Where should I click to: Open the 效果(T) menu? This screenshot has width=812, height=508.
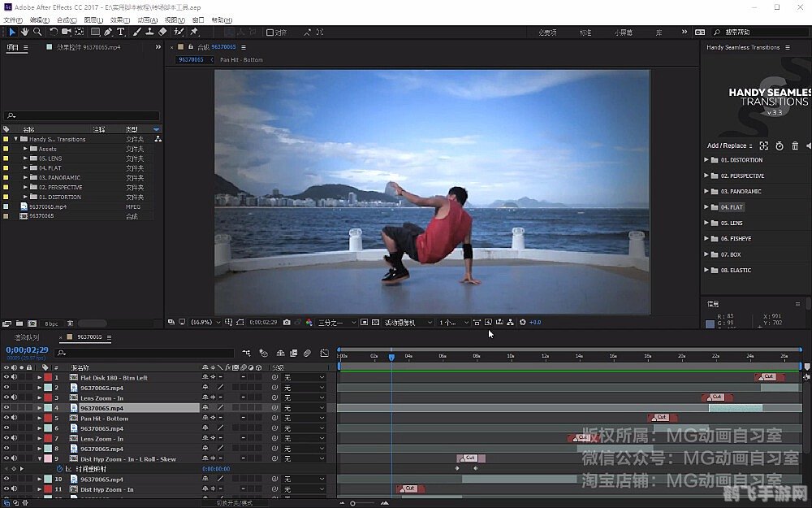point(119,20)
